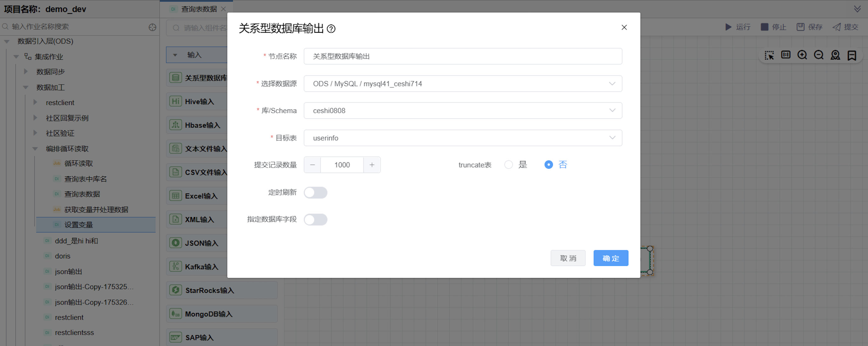The image size is (868, 346).
Task: Click the zoom-out icon on canvas toolbar
Action: coord(819,55)
